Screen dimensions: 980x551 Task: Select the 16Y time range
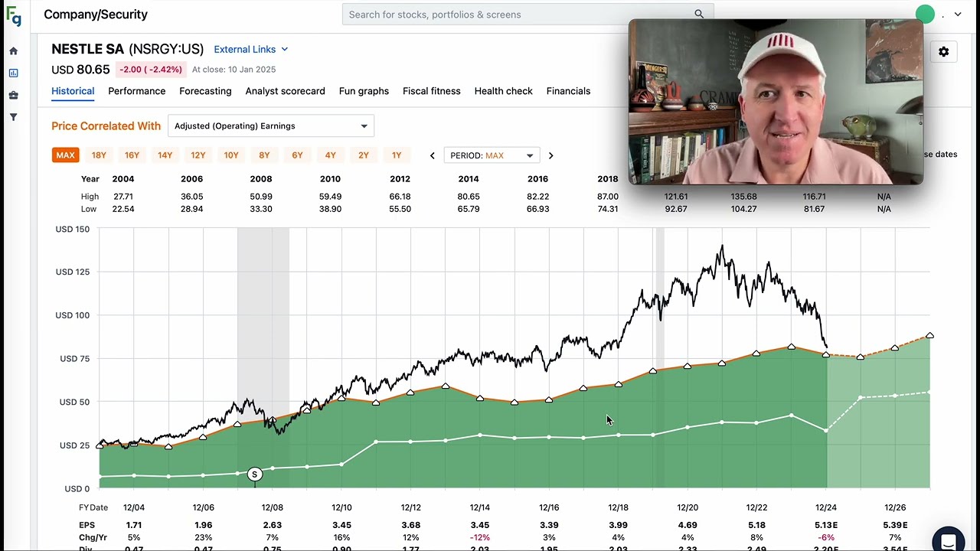click(x=132, y=155)
